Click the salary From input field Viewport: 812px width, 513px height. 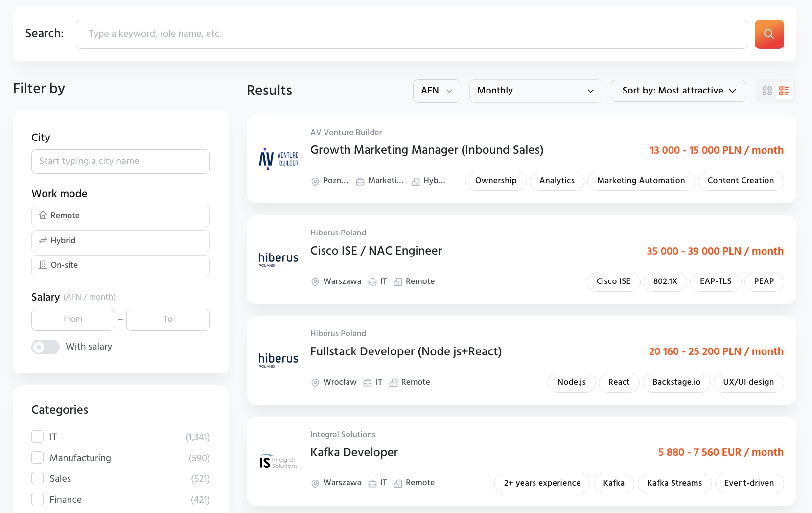click(73, 320)
